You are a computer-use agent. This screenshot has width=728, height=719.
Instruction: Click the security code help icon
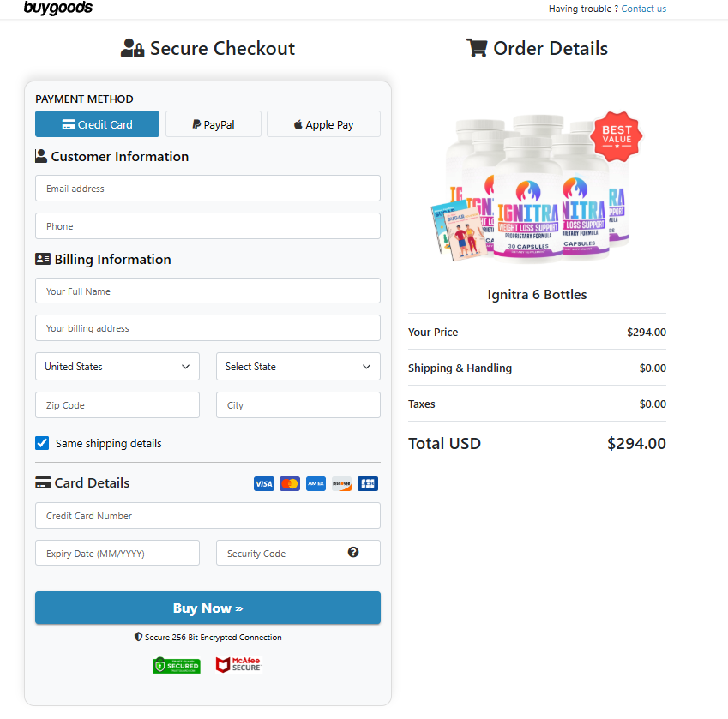click(353, 553)
